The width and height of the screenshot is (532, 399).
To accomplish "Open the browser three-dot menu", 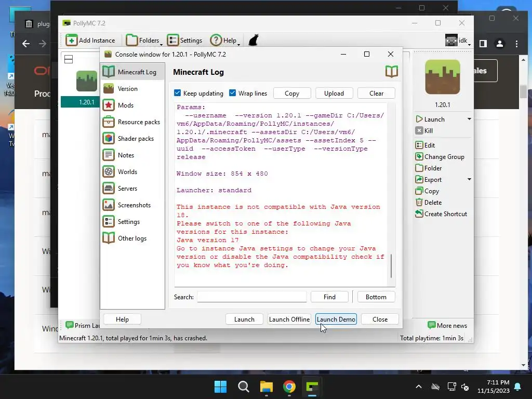I will click(516, 44).
